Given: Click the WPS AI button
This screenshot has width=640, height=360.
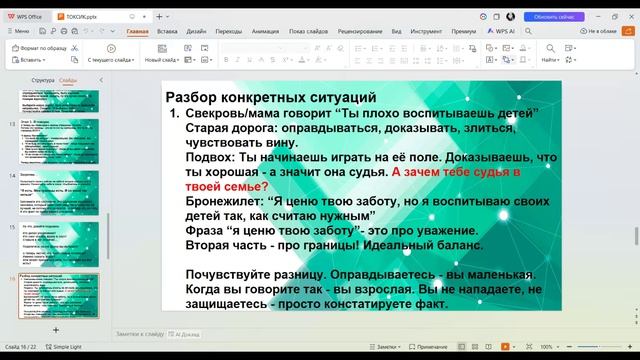Looking at the screenshot, I should click(x=501, y=31).
